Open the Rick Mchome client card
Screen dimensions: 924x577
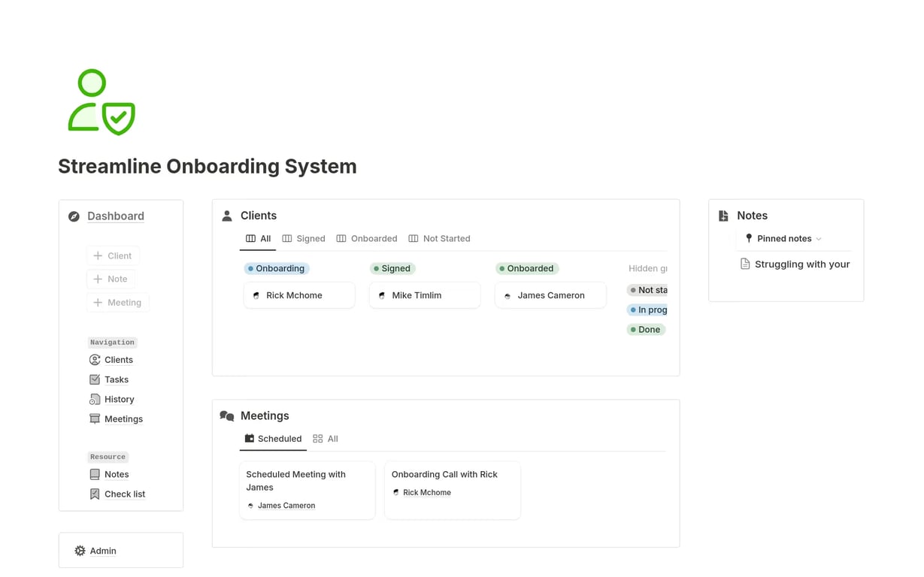coord(299,295)
